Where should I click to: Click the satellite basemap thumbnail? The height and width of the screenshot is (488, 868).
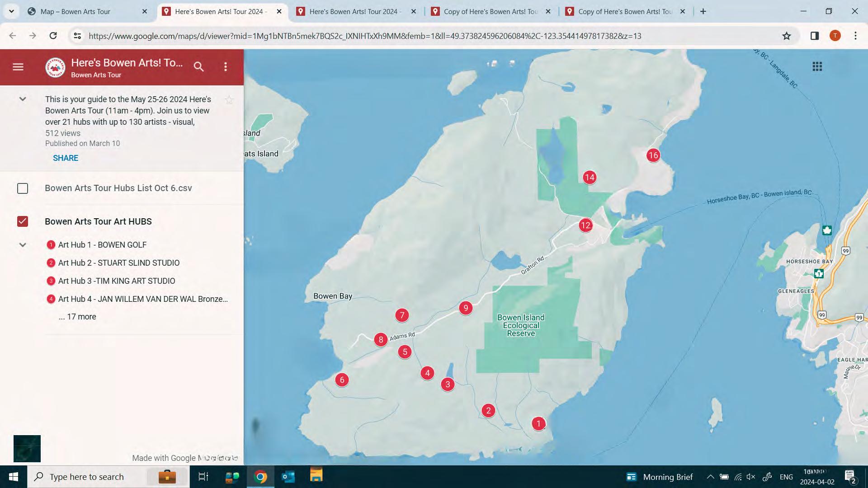click(27, 448)
